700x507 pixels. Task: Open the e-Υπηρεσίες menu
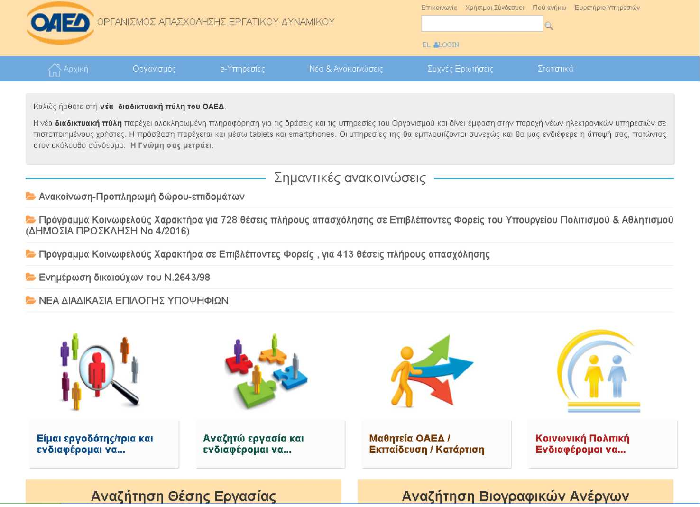(x=242, y=69)
